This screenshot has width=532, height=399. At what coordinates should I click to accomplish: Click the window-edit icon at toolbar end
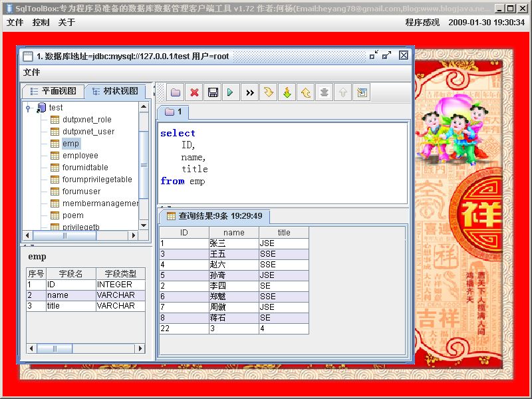(362, 92)
